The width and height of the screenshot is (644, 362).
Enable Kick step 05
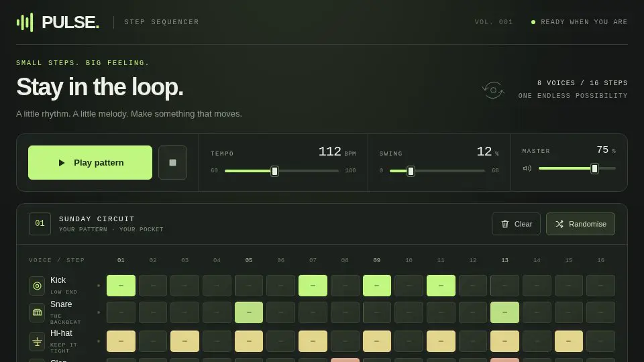click(x=249, y=286)
